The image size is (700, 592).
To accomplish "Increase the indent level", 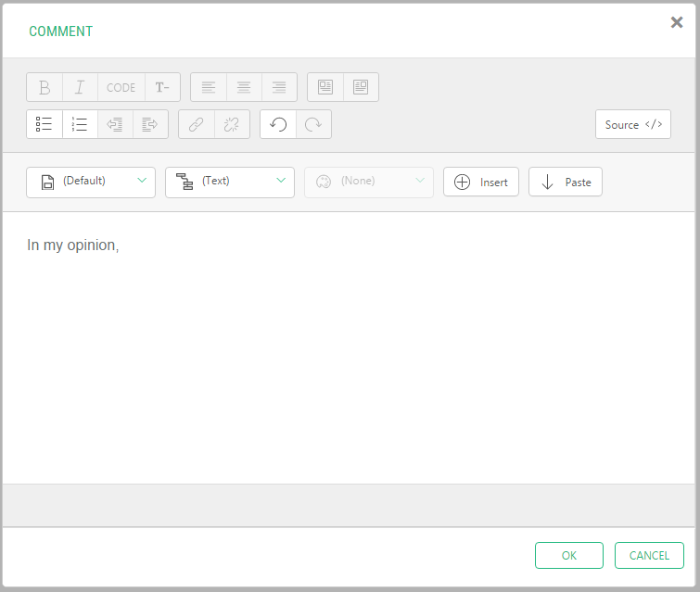I will pos(150,124).
